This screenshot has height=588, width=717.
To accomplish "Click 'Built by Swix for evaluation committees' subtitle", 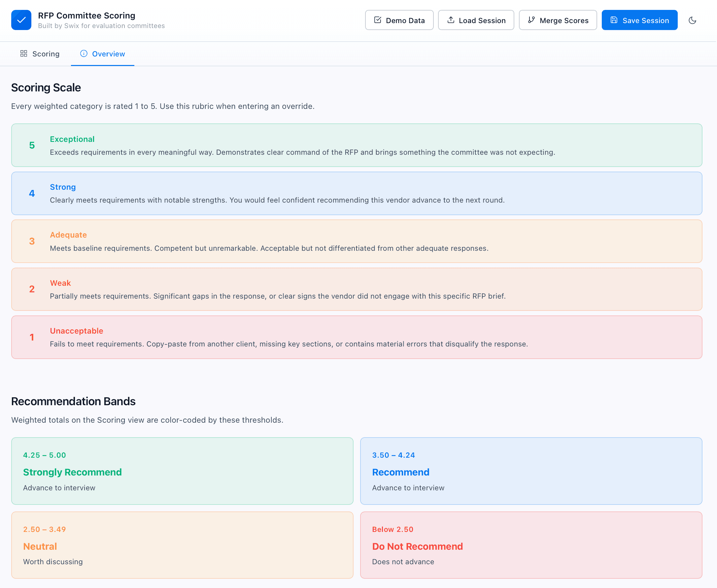I will pos(101,26).
